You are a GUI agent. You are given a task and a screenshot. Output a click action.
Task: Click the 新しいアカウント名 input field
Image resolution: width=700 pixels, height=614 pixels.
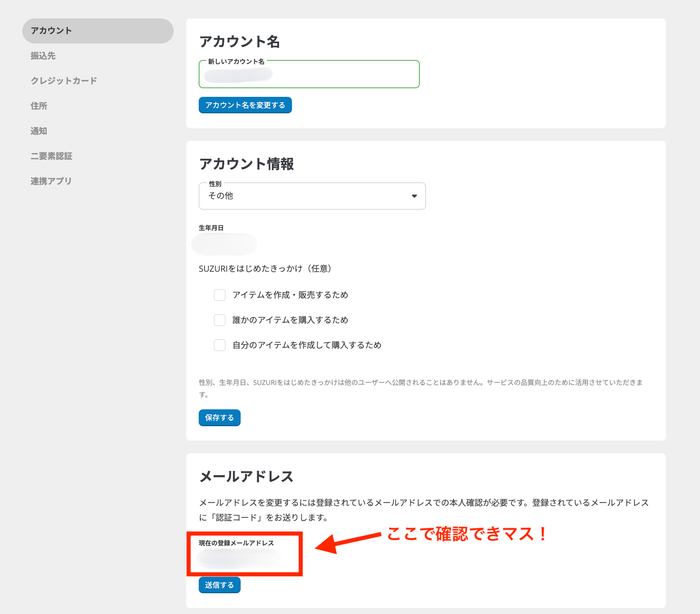click(309, 74)
